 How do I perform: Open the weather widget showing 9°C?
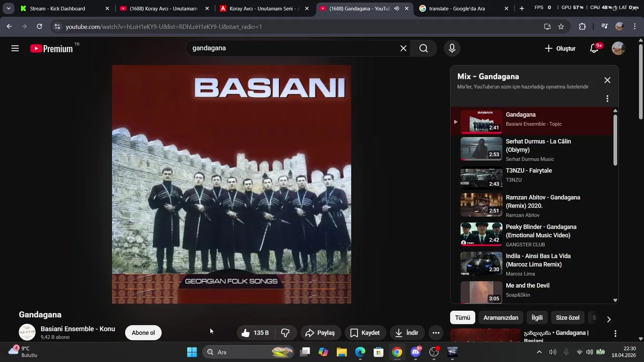click(x=23, y=352)
